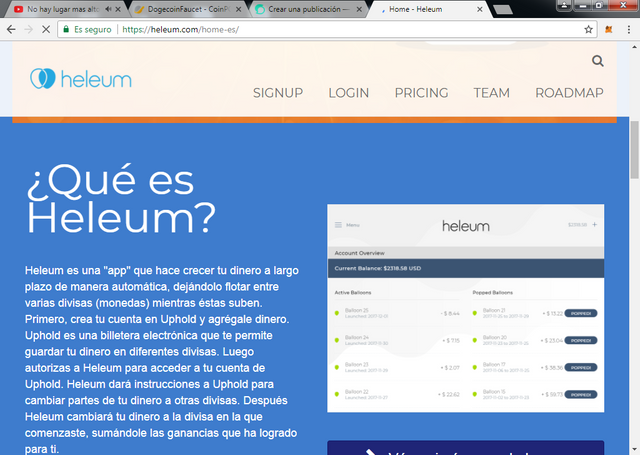640x455 pixels.
Task: Open TEAM in navigation
Action: point(491,93)
